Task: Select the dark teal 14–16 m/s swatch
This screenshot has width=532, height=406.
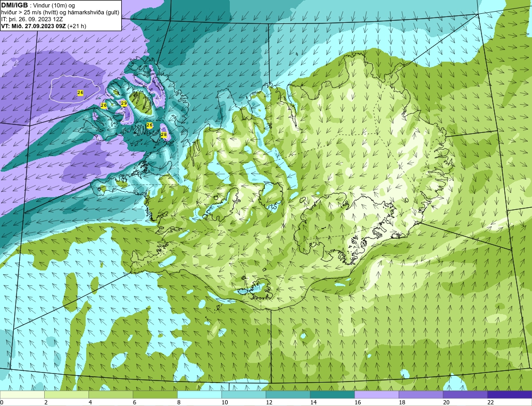Action: pos(332,394)
